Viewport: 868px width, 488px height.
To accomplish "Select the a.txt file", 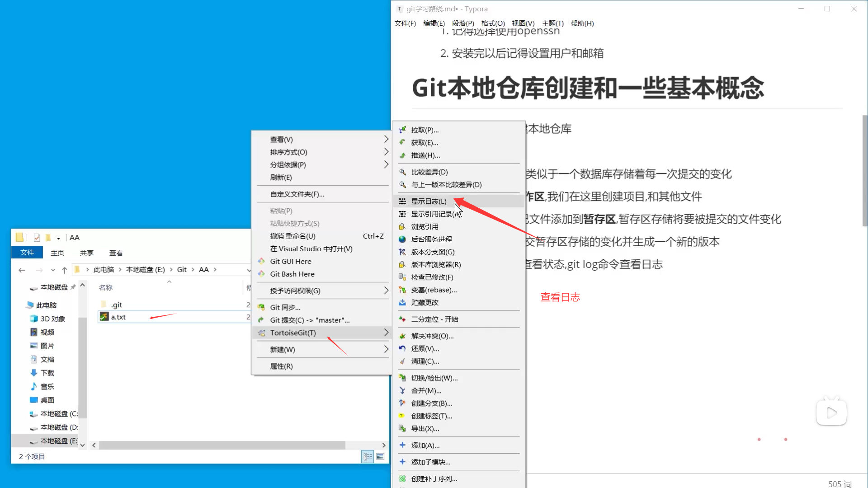I will pyautogui.click(x=118, y=317).
